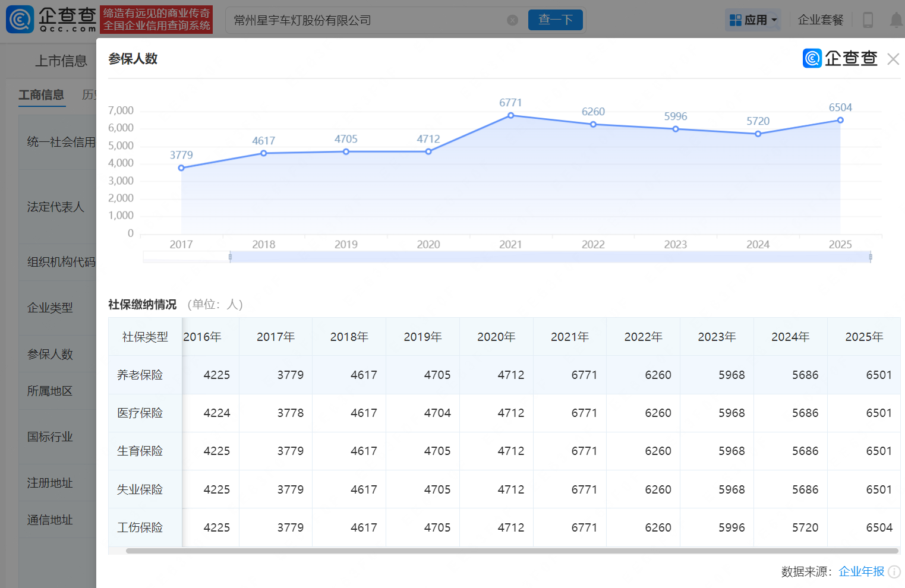Image resolution: width=905 pixels, height=588 pixels.
Task: Click the 查一下 search button
Action: pos(555,20)
